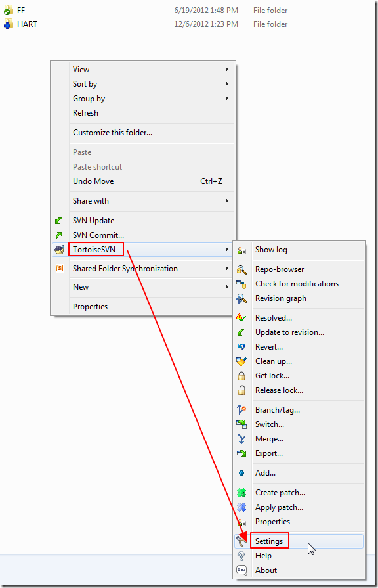The image size is (378, 588).
Task: Expand the New submenu arrow
Action: (x=227, y=287)
